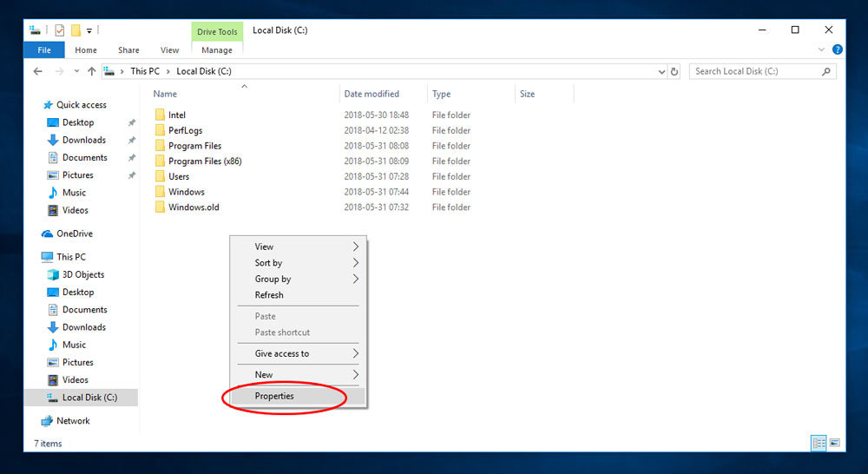Open the Give access to submenu
Screen dimensions: 868x474
(299, 354)
